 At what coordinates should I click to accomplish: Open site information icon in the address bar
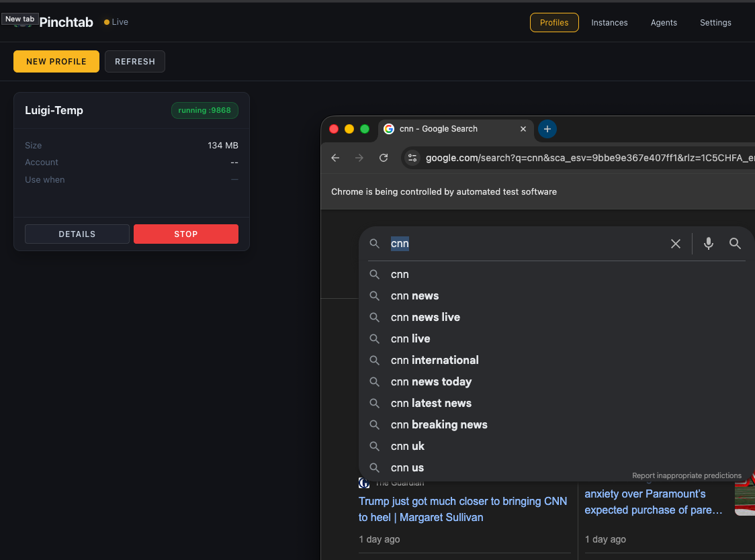[412, 158]
